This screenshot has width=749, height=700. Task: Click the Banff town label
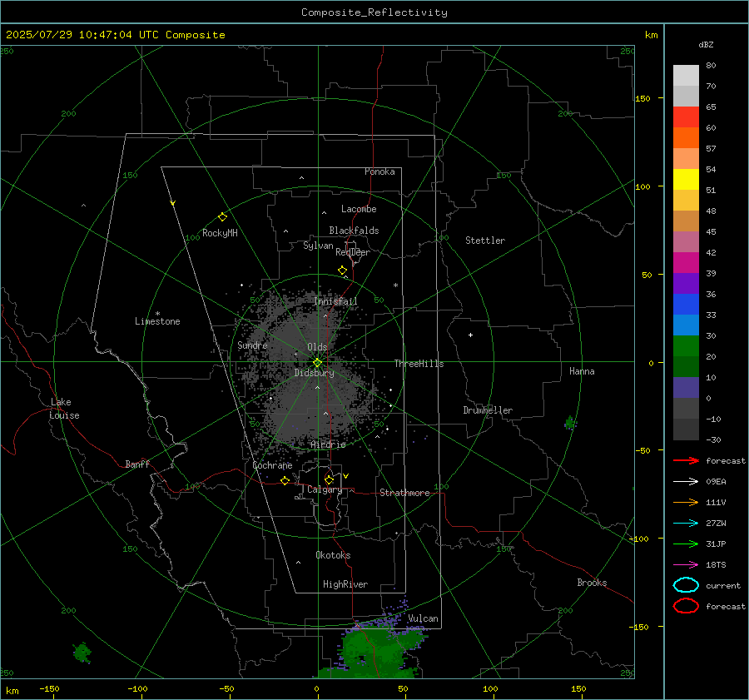(x=137, y=464)
